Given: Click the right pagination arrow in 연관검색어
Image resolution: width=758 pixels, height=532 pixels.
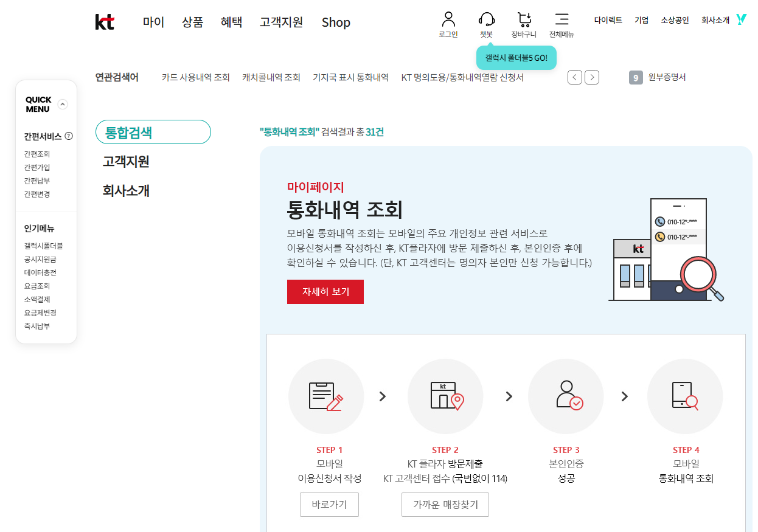Looking at the screenshot, I should 591,77.
